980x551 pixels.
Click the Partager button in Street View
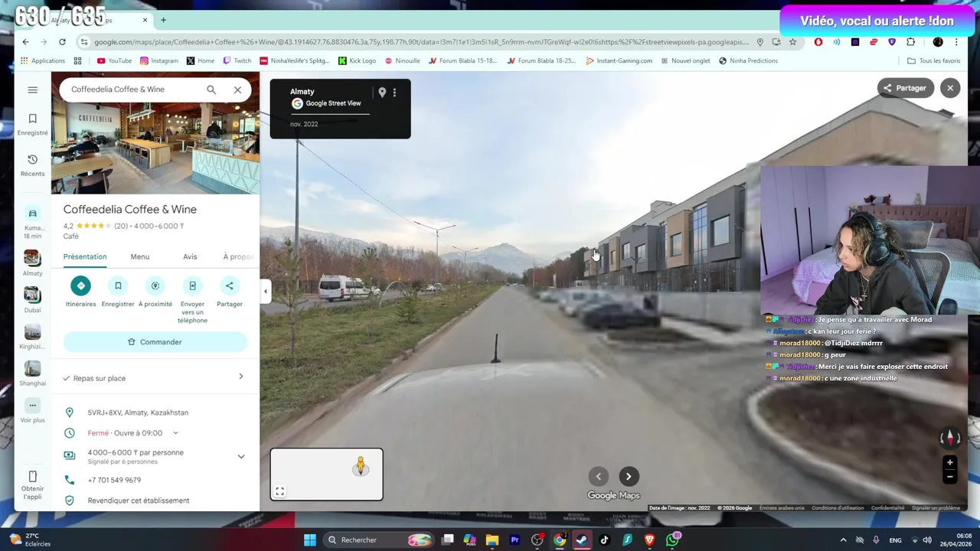pyautogui.click(x=905, y=88)
